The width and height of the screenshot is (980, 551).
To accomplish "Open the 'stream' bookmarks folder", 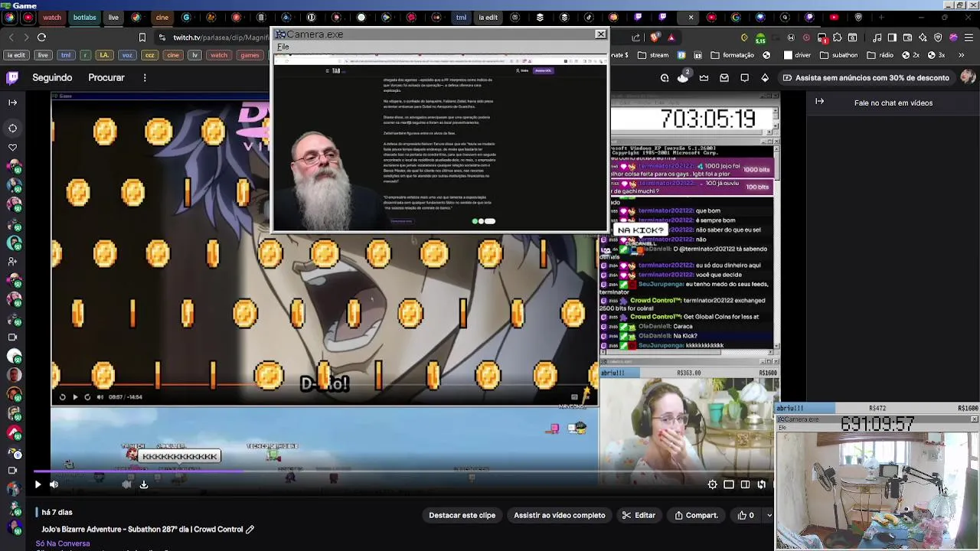I will coord(652,55).
